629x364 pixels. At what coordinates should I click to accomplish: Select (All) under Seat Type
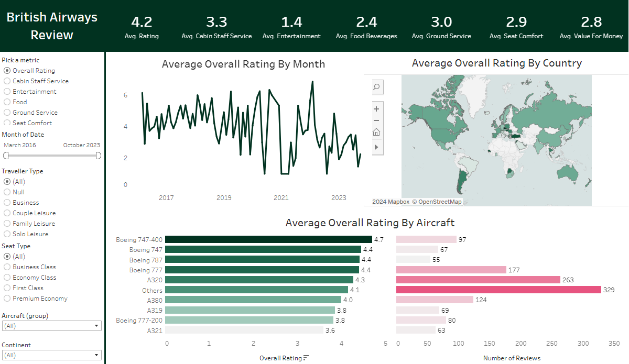point(7,257)
